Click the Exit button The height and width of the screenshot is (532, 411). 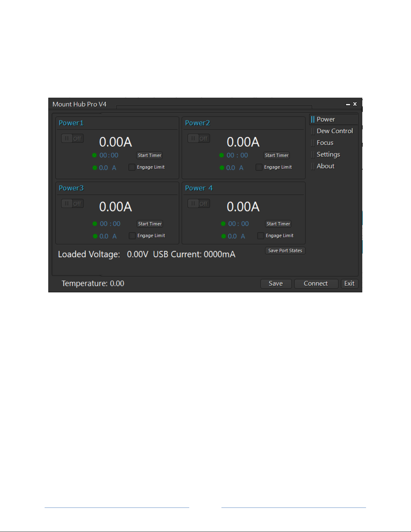coord(349,284)
